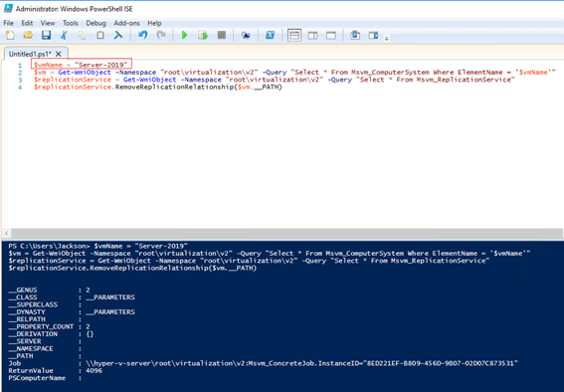Viewport: 564px width, 392px height.
Task: Show script pane on the right layout
Action: pyautogui.click(x=312, y=35)
